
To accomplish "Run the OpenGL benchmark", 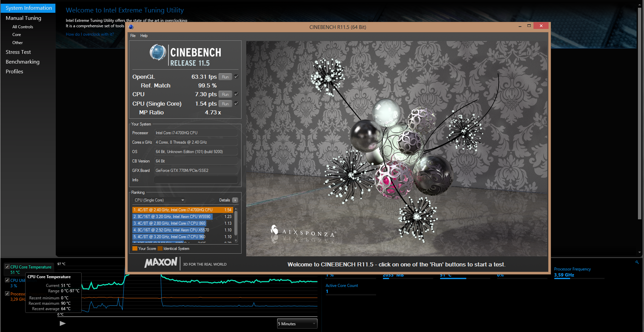I will pyautogui.click(x=225, y=77).
